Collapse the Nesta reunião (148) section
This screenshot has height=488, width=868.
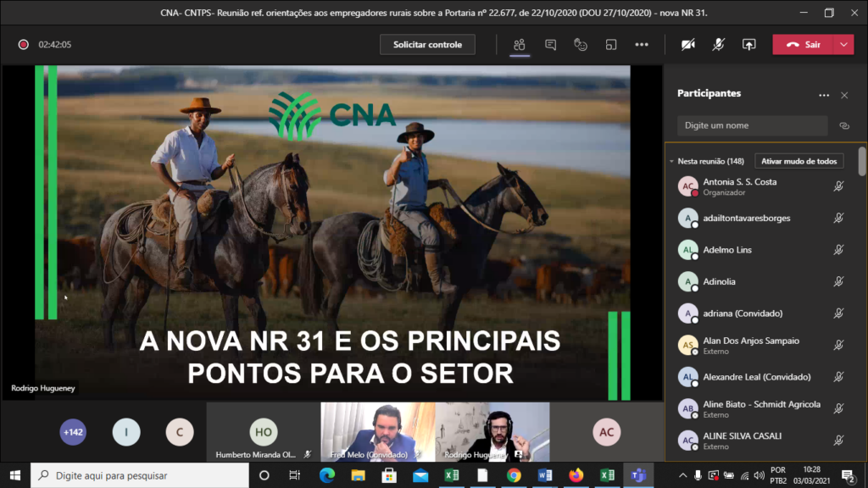pyautogui.click(x=671, y=162)
